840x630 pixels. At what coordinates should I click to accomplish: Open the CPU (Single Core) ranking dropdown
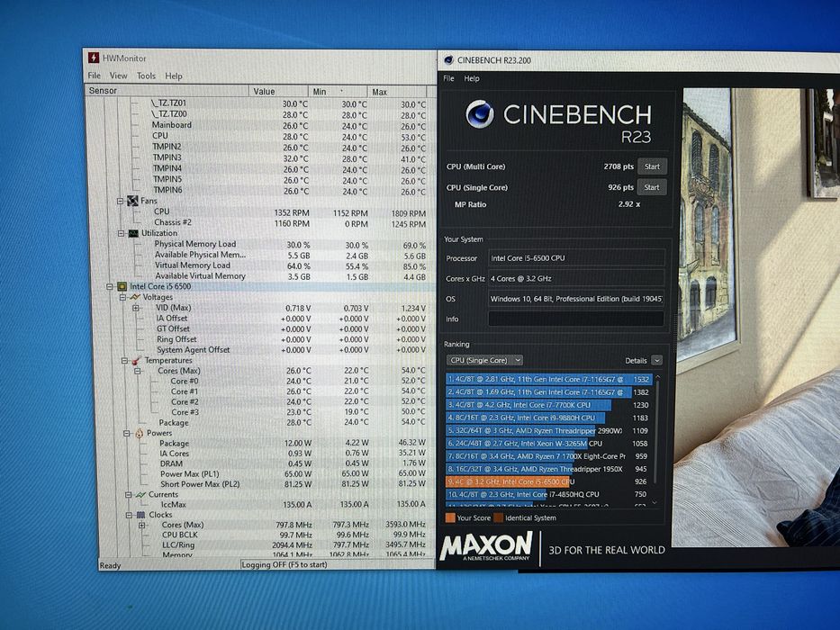(x=484, y=361)
